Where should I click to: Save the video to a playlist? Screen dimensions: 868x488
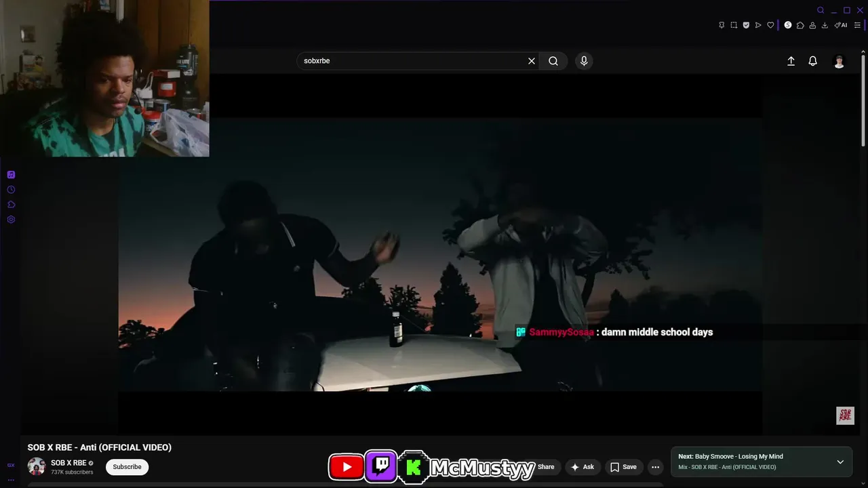point(623,467)
